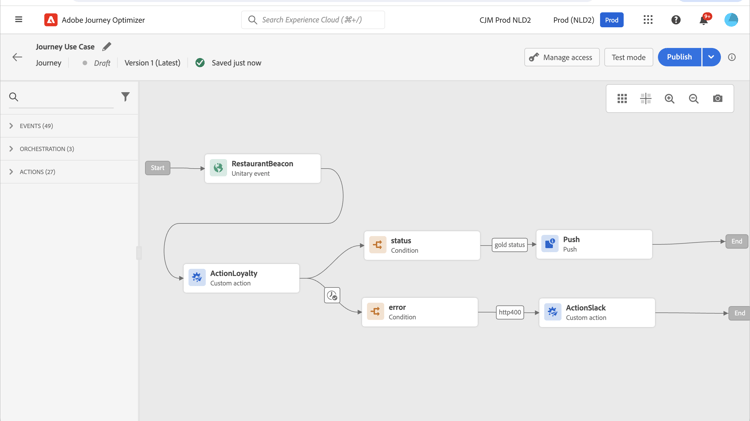Zoom in on the journey canvas
Image resolution: width=750 pixels, height=421 pixels.
[x=670, y=99]
